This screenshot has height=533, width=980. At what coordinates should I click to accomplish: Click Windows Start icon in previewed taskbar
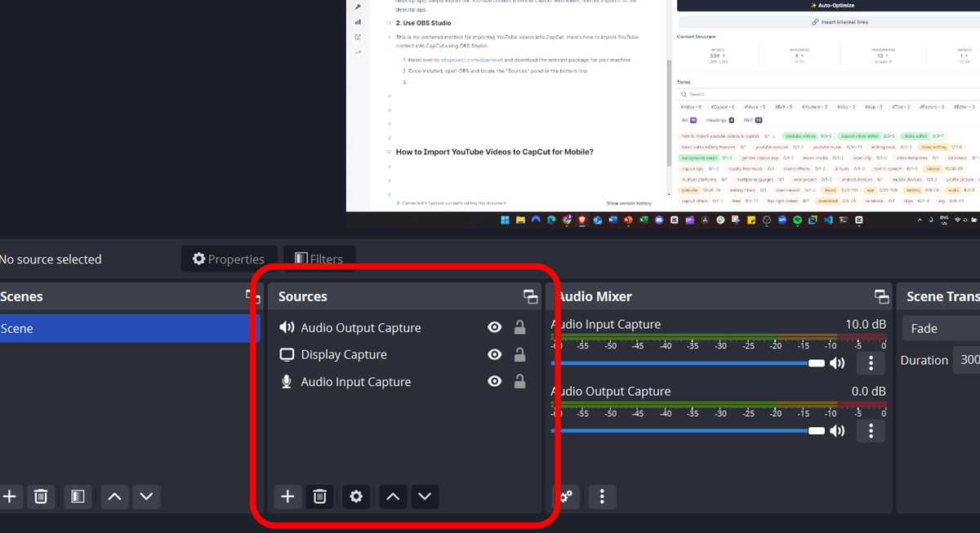(x=505, y=220)
